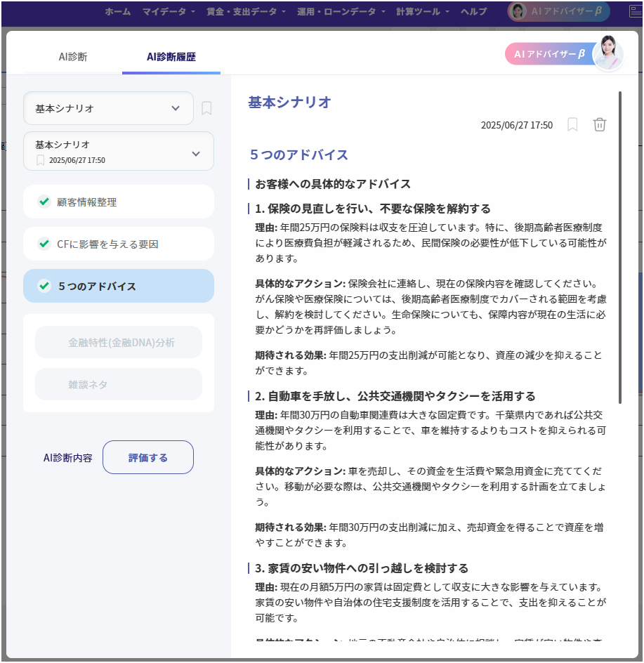The height and width of the screenshot is (663, 644).
Task: Click the 金融特性(金融DNA)分析 button
Action: tap(119, 343)
